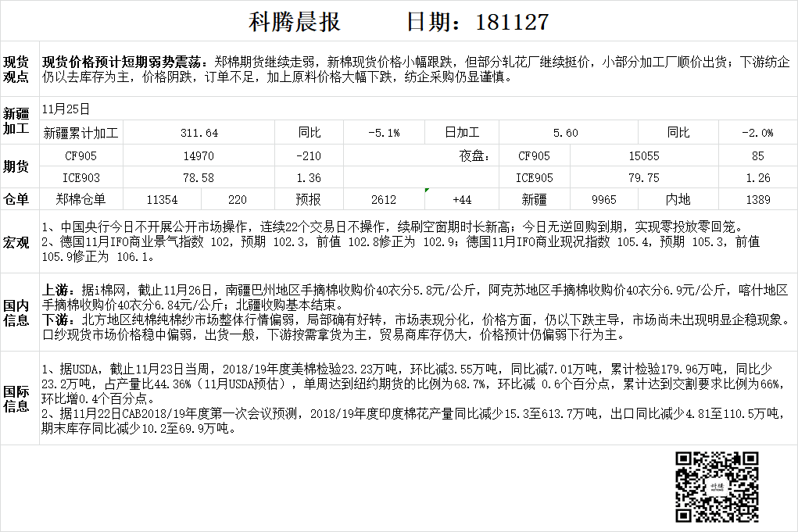Click the 夜盘： label cell
Screen dimensions: 798x532
(474, 156)
